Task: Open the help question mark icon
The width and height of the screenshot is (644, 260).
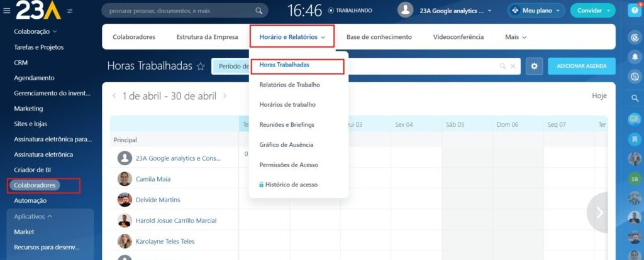Action: pyautogui.click(x=635, y=10)
